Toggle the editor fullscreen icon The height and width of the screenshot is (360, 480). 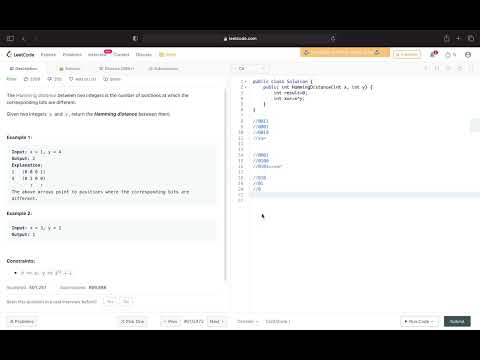[471, 68]
